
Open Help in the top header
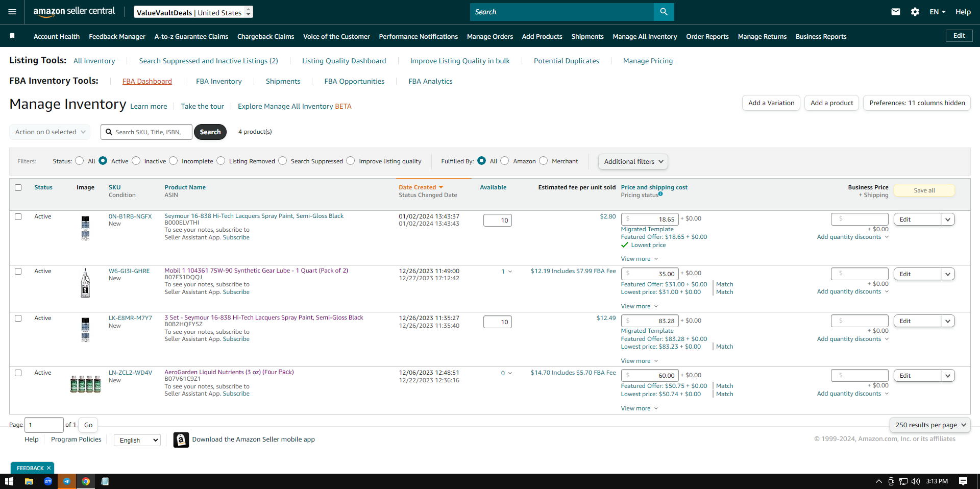(x=963, y=12)
